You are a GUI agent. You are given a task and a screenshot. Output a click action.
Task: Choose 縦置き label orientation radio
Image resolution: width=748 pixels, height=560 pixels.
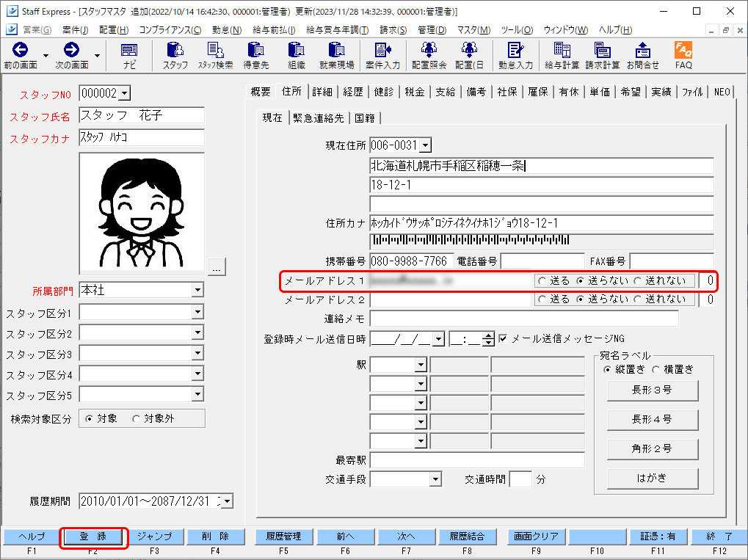coord(607,370)
